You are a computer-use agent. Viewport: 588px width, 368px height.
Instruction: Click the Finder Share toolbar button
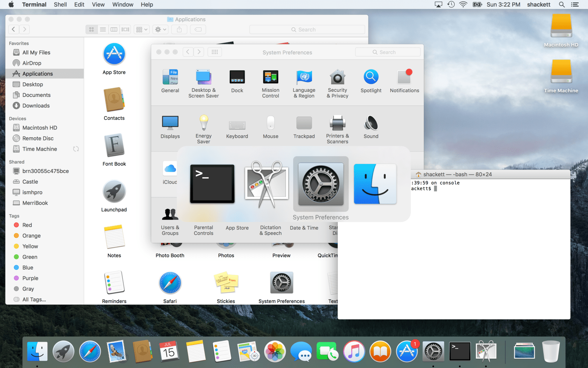179,29
